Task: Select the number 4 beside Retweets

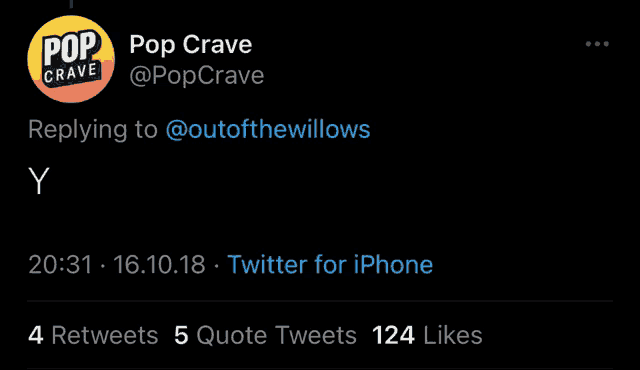Action: [x=36, y=335]
